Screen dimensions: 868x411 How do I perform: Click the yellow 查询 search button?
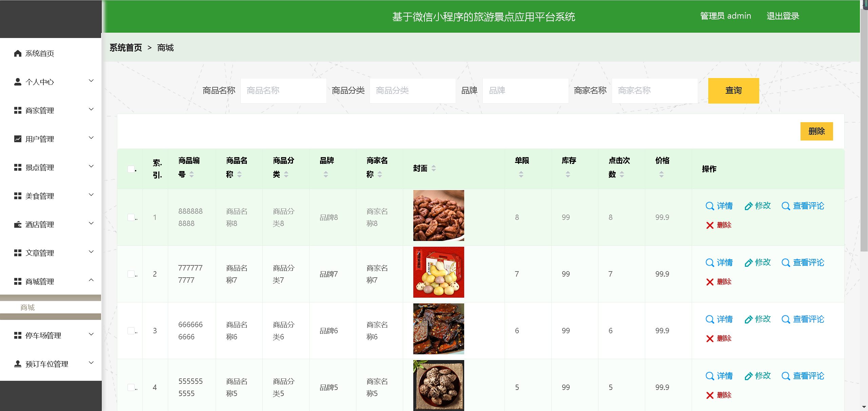coord(733,91)
